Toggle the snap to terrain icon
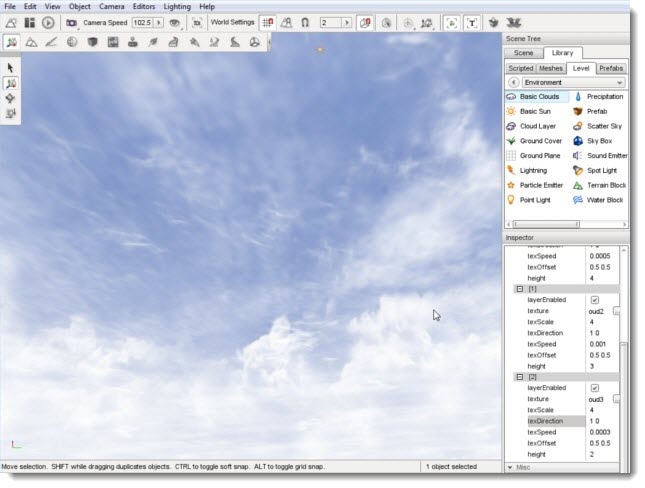This screenshot has width=645, height=488. click(x=286, y=23)
